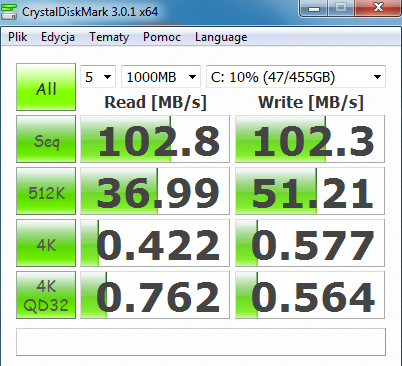This screenshot has width=402, height=366.
Task: Minimize the CrystalDiskMark window
Action: [x=314, y=8]
